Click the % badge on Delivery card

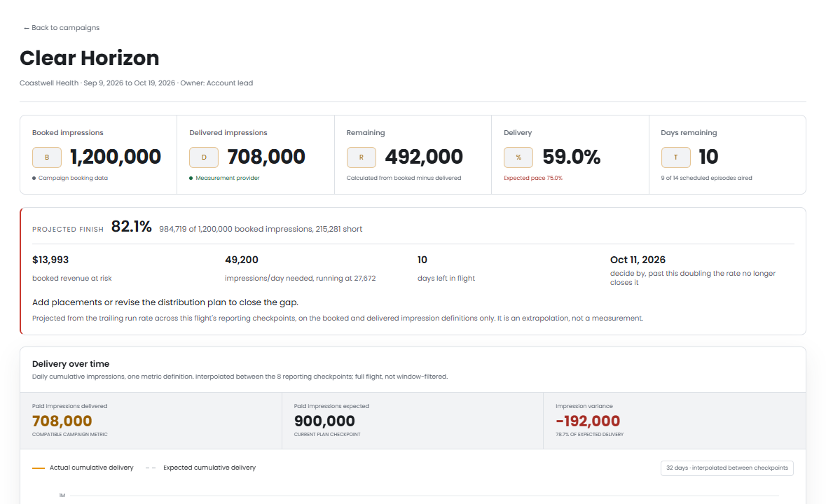click(518, 157)
